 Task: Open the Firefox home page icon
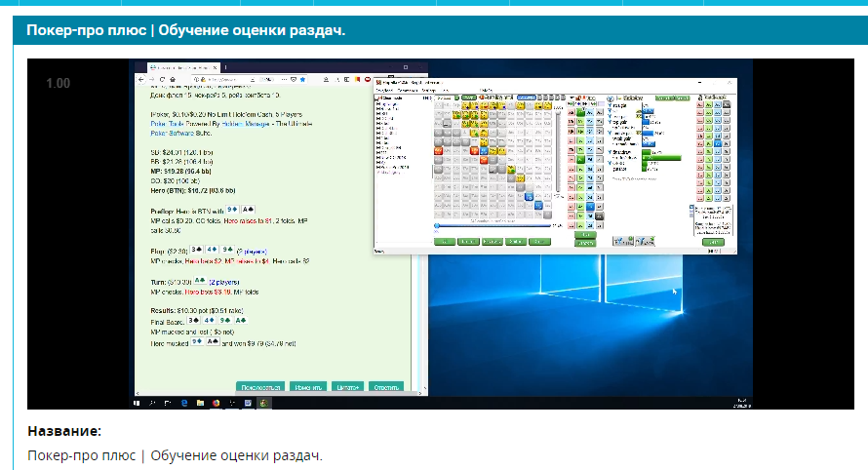tap(173, 80)
